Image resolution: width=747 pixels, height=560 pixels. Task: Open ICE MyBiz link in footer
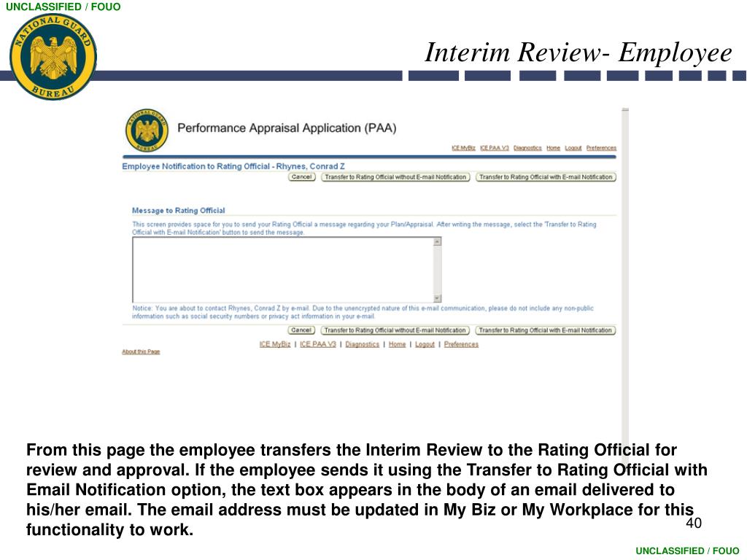coord(275,344)
